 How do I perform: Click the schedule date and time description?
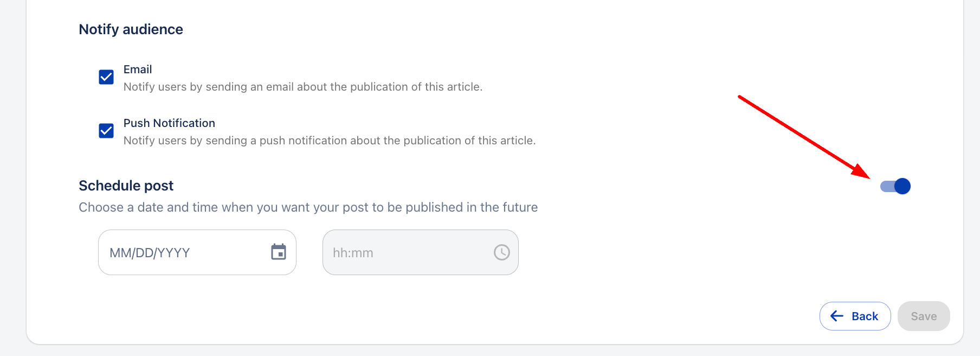[x=308, y=207]
